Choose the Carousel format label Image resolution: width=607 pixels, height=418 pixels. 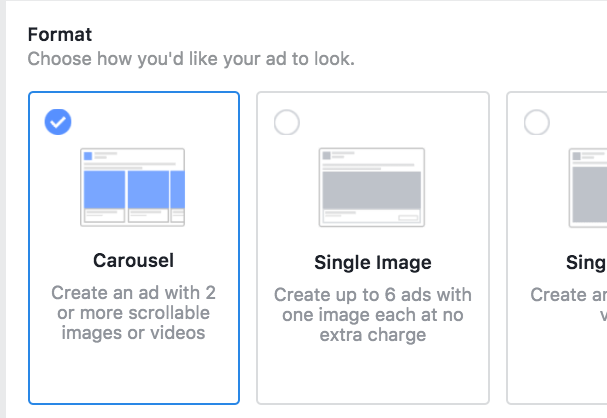(x=133, y=261)
